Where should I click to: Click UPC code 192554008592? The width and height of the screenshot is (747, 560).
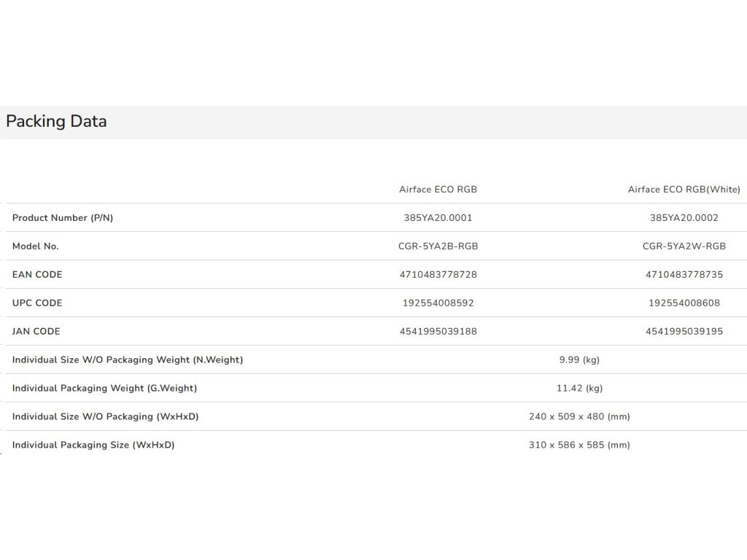(438, 303)
